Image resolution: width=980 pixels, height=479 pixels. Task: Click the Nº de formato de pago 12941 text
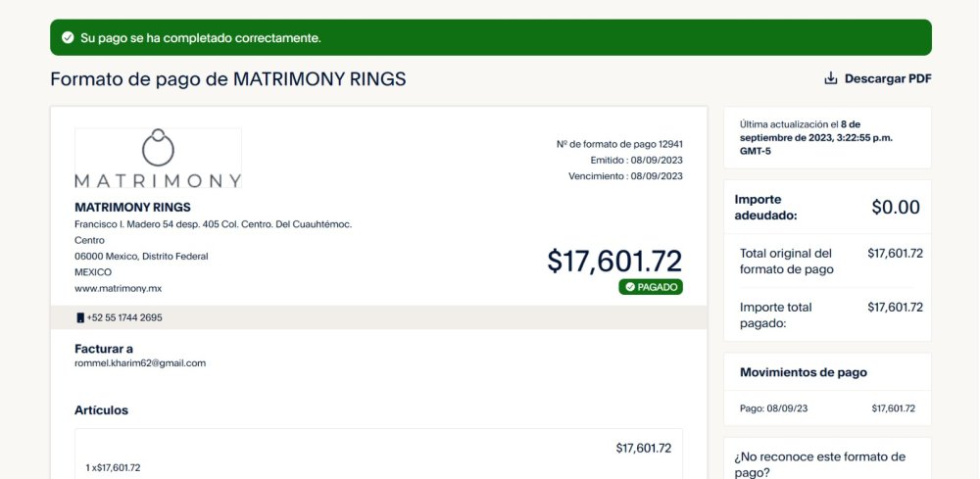[619, 144]
